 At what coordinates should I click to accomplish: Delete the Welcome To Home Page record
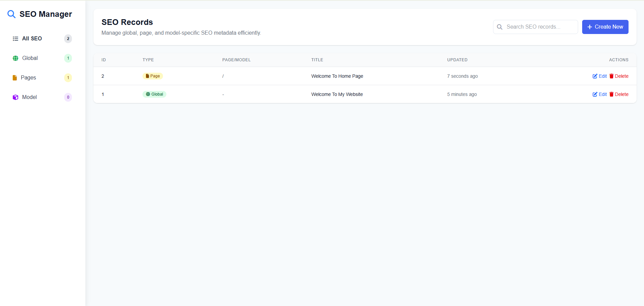pos(619,76)
